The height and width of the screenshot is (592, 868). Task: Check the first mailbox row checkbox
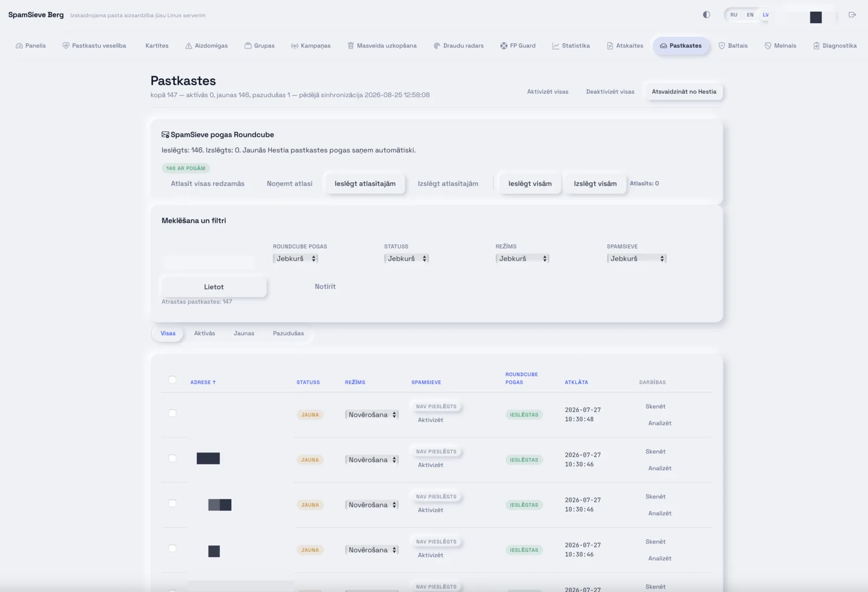pyautogui.click(x=173, y=413)
